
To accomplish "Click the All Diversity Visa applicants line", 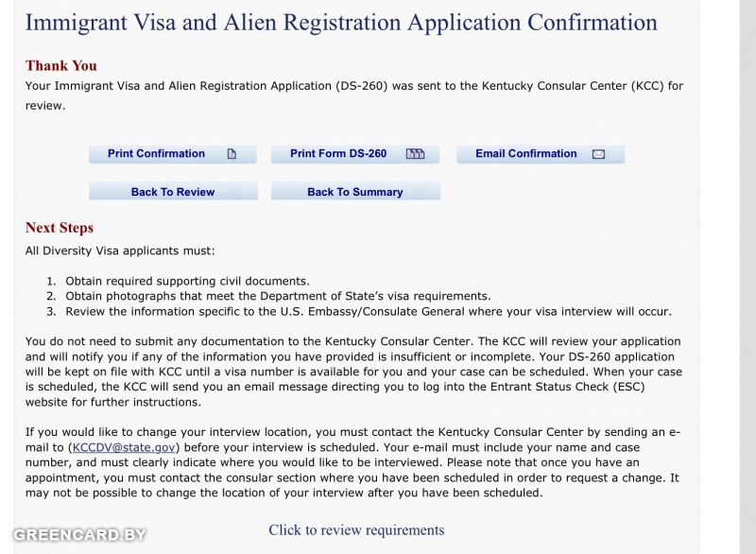I will click(x=120, y=251).
